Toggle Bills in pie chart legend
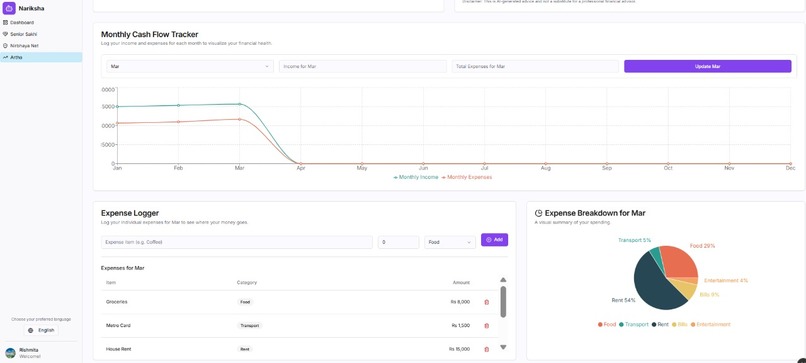806x363 pixels. point(680,324)
